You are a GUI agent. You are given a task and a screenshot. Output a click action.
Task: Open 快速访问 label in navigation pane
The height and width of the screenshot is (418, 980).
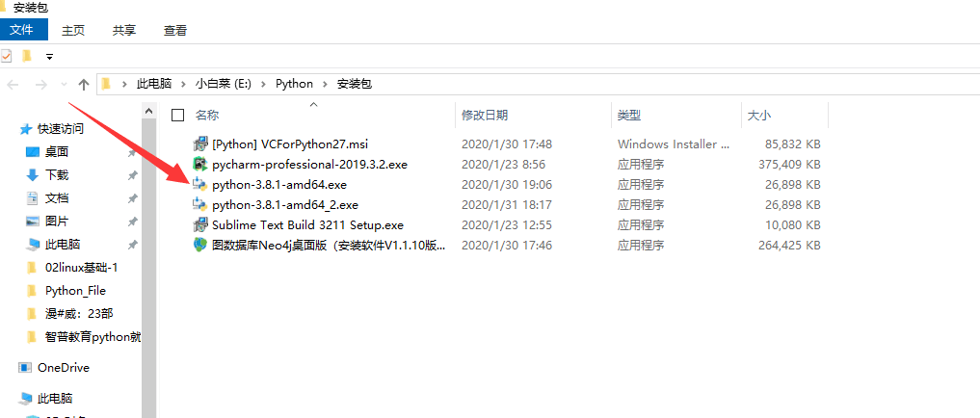(x=61, y=129)
